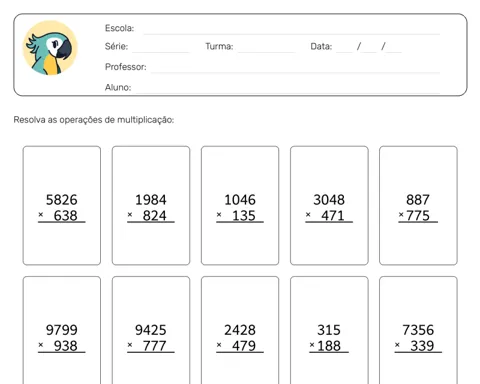Click the multiplication instructions text
The height and width of the screenshot is (384, 480).
94,120
